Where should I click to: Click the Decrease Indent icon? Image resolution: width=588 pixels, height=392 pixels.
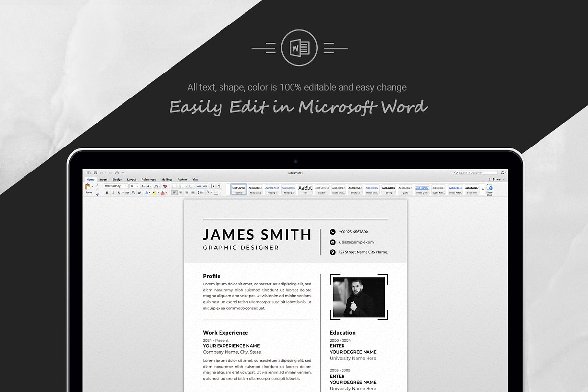pyautogui.click(x=199, y=186)
